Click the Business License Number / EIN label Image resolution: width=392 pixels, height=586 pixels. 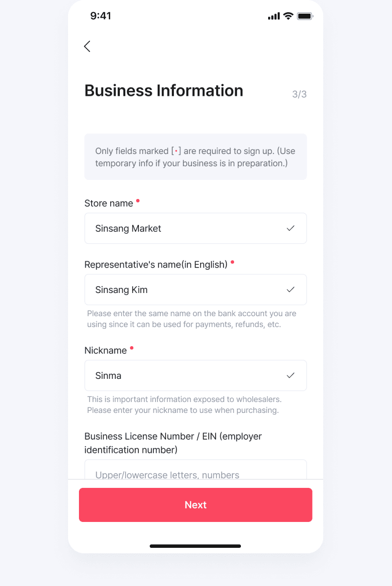[x=173, y=443]
